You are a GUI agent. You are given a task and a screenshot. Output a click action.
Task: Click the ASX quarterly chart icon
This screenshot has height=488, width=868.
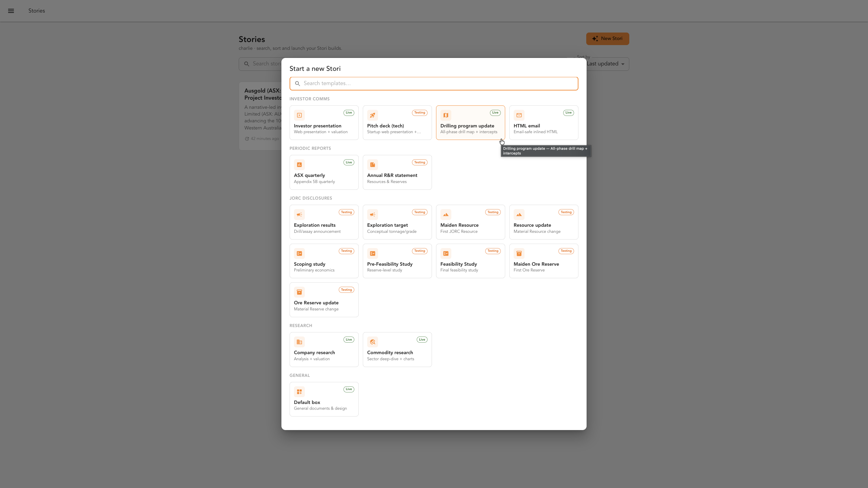299,165
